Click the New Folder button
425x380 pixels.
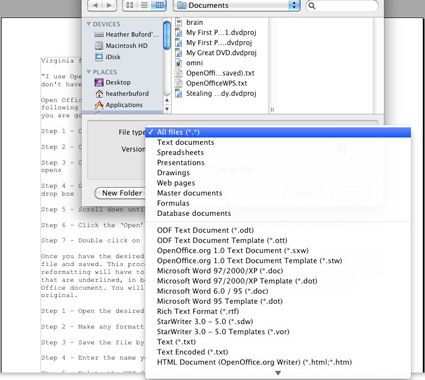pyautogui.click(x=121, y=193)
